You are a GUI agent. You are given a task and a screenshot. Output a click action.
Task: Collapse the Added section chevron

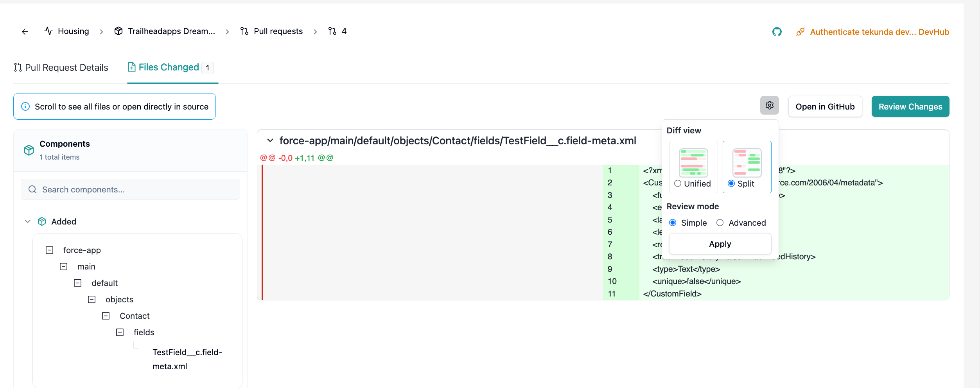pos(28,221)
